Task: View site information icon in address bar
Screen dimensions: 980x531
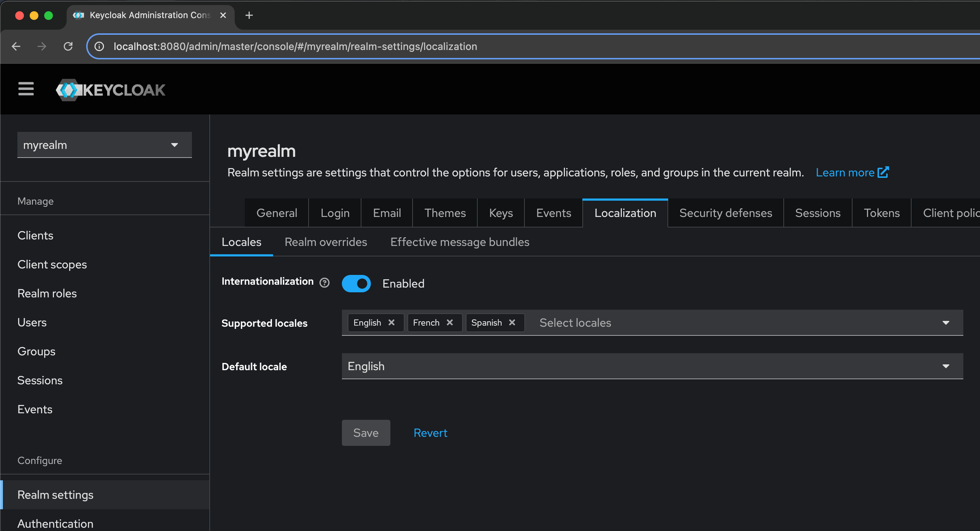Action: (99, 46)
